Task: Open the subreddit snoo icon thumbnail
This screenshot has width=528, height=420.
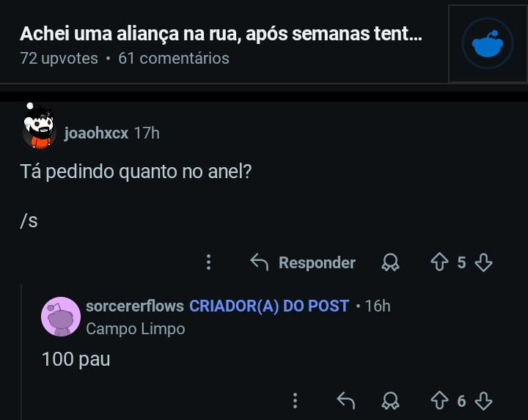Action: [x=488, y=44]
